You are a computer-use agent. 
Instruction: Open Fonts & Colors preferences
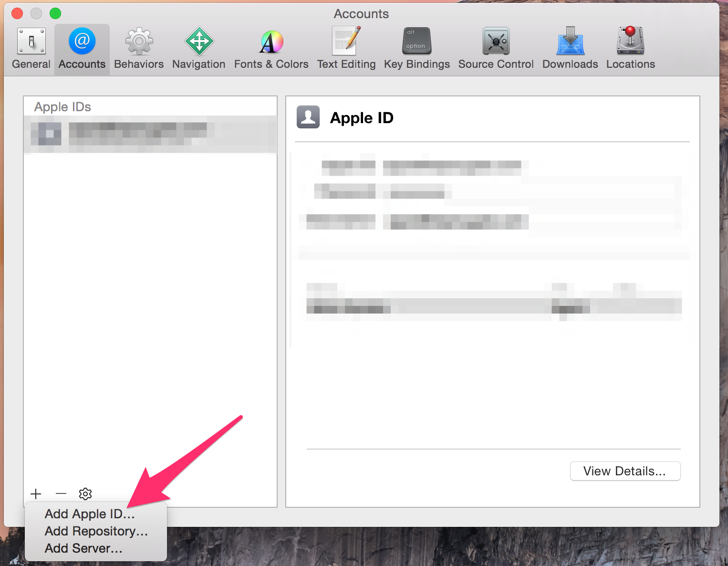pos(270,48)
